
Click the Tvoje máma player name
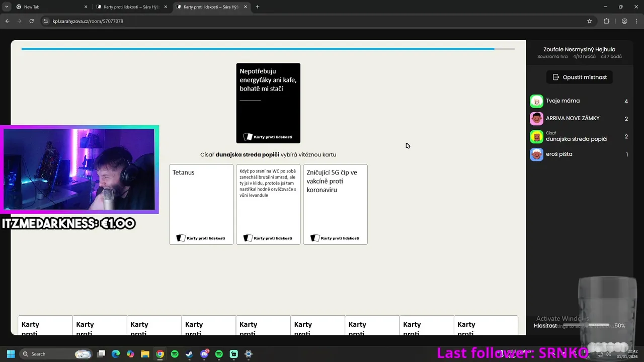pyautogui.click(x=562, y=101)
